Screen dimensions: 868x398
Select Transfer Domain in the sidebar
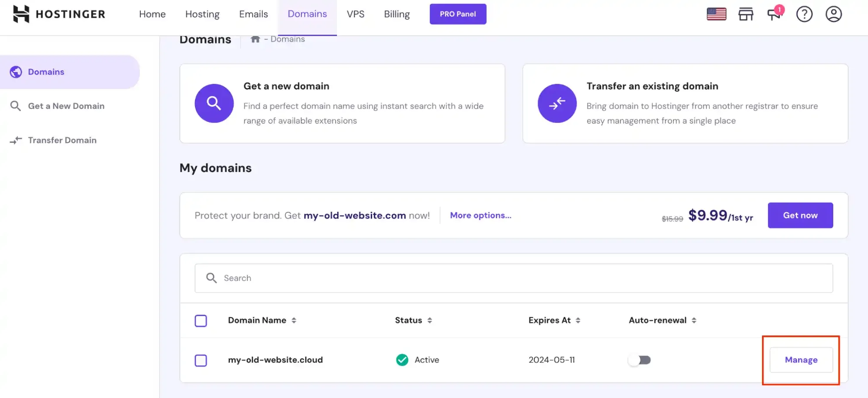pos(62,140)
